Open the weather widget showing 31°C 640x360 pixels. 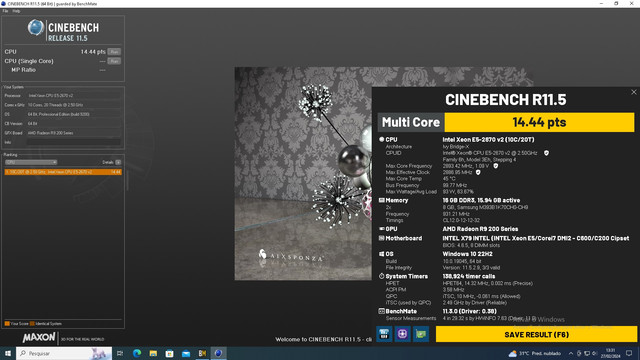535,353
